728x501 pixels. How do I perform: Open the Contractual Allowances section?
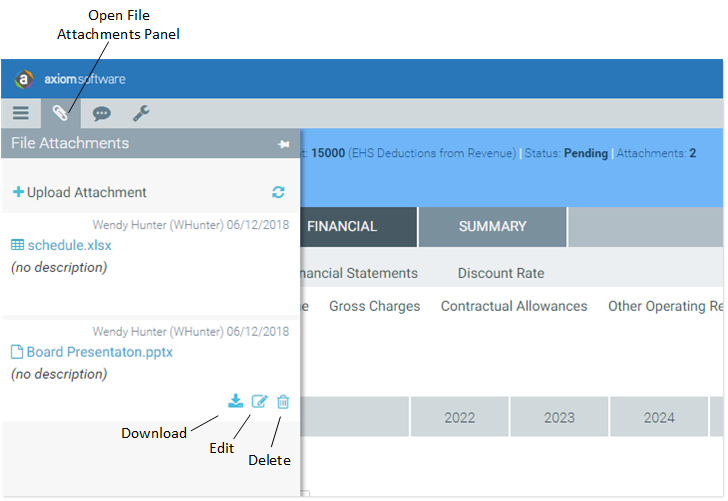(514, 306)
